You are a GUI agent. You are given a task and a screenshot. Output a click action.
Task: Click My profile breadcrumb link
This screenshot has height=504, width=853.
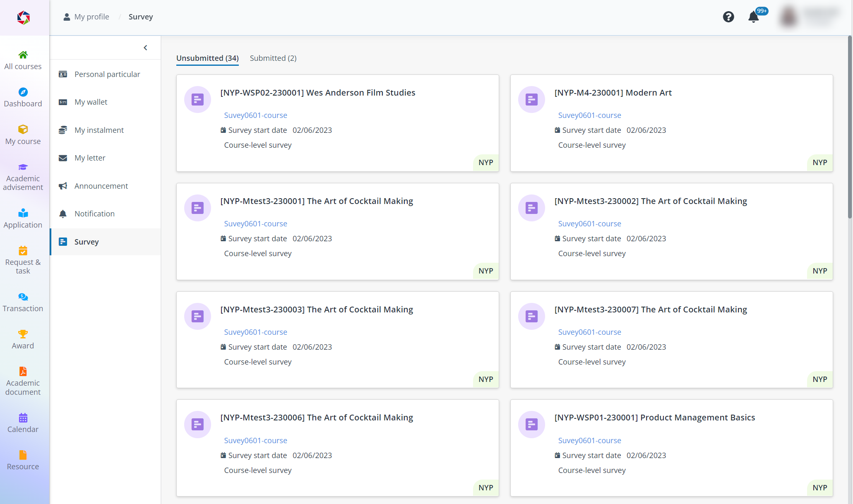[x=86, y=17]
